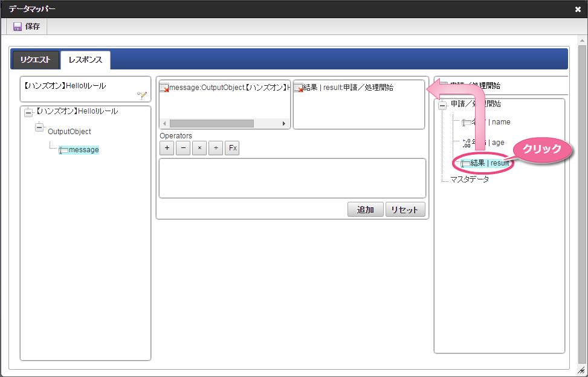
Task: Click the 保存 save button
Action: pos(27,27)
